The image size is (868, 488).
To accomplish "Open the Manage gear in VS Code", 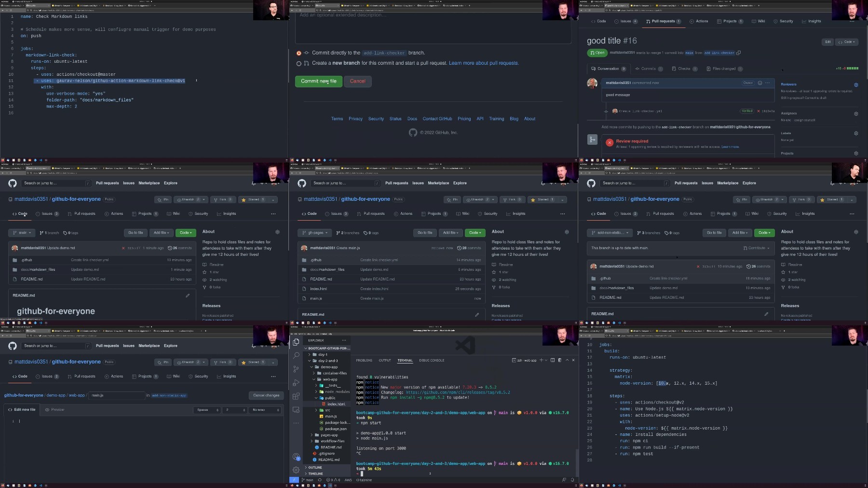I will point(296,470).
